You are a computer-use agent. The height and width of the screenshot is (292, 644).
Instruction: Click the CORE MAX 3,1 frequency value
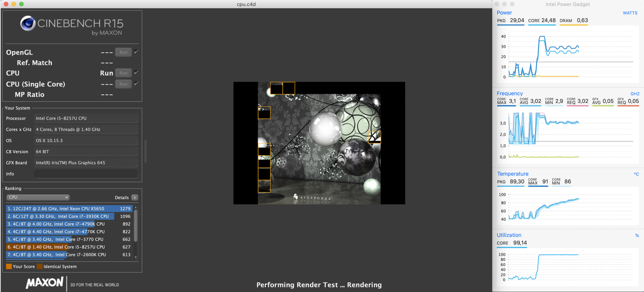click(x=506, y=101)
